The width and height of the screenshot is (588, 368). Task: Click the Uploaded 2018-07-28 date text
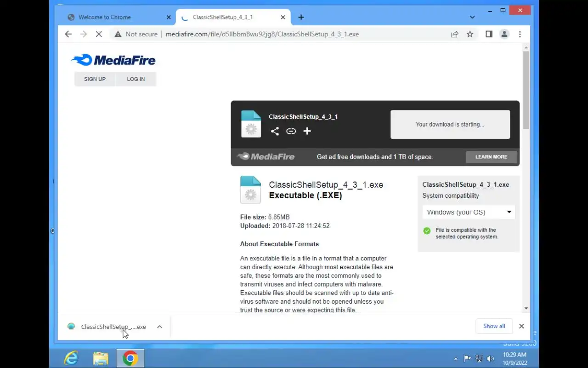(x=285, y=226)
